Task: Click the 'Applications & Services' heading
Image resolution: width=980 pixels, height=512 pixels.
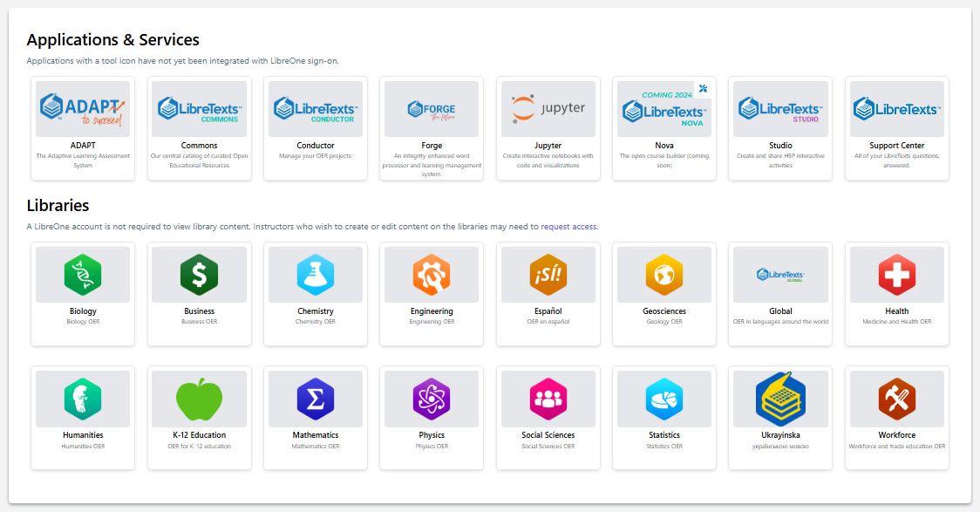Action: pos(113,40)
